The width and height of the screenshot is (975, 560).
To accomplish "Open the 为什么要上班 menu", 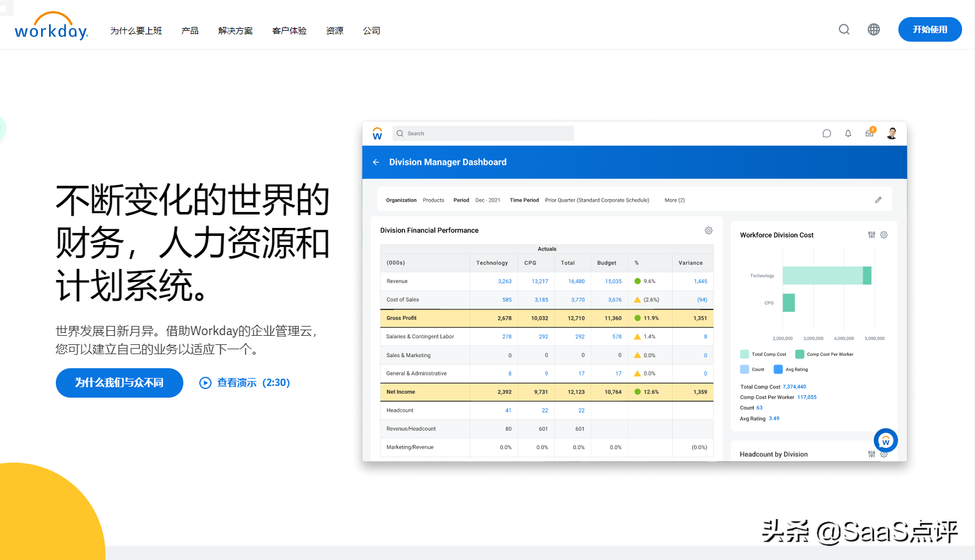I will pyautogui.click(x=136, y=31).
